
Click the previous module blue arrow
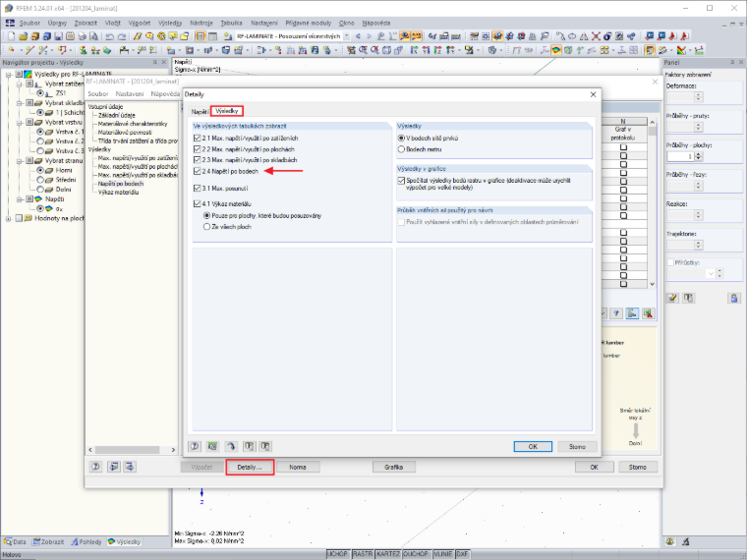[x=358, y=36]
